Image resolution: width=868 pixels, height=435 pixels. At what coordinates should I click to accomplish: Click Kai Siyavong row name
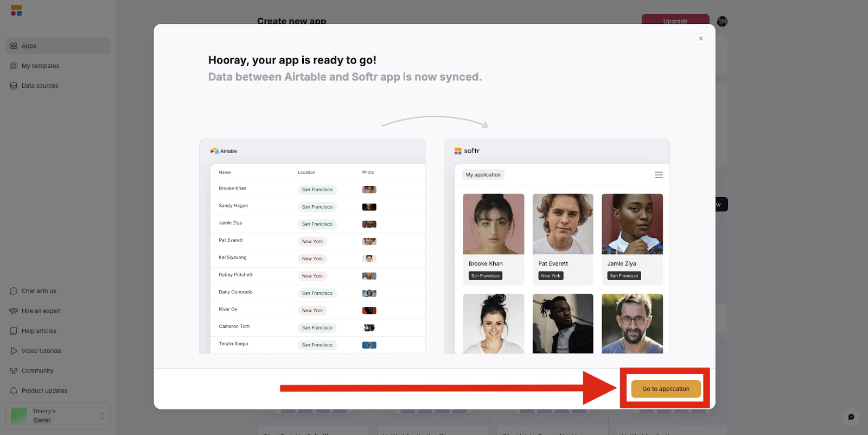tap(233, 257)
